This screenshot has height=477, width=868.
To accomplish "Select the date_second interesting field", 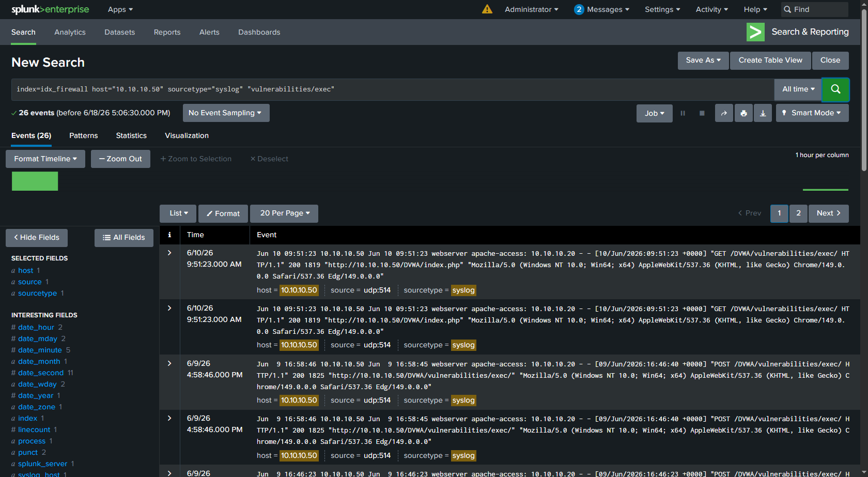I will (x=41, y=373).
